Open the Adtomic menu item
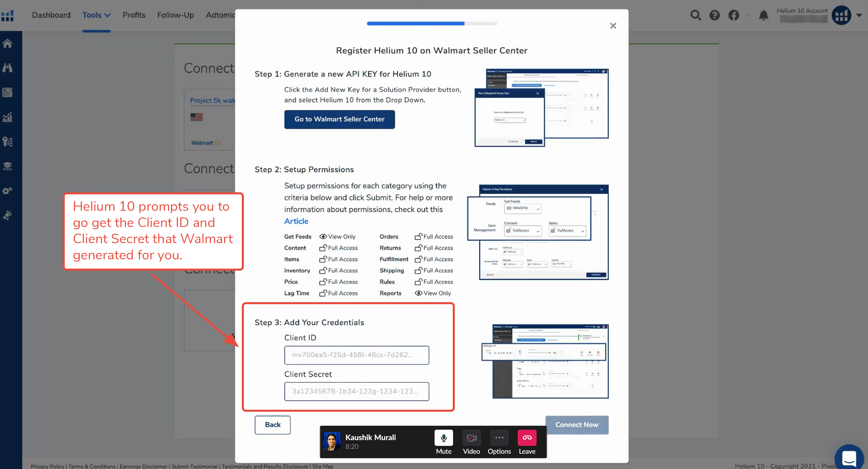Image resolution: width=868 pixels, height=469 pixels. pyautogui.click(x=220, y=15)
